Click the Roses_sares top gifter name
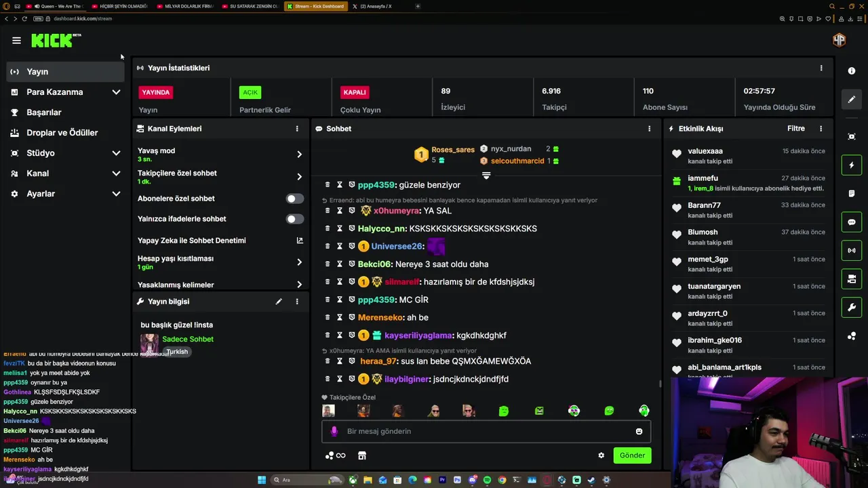 453,150
